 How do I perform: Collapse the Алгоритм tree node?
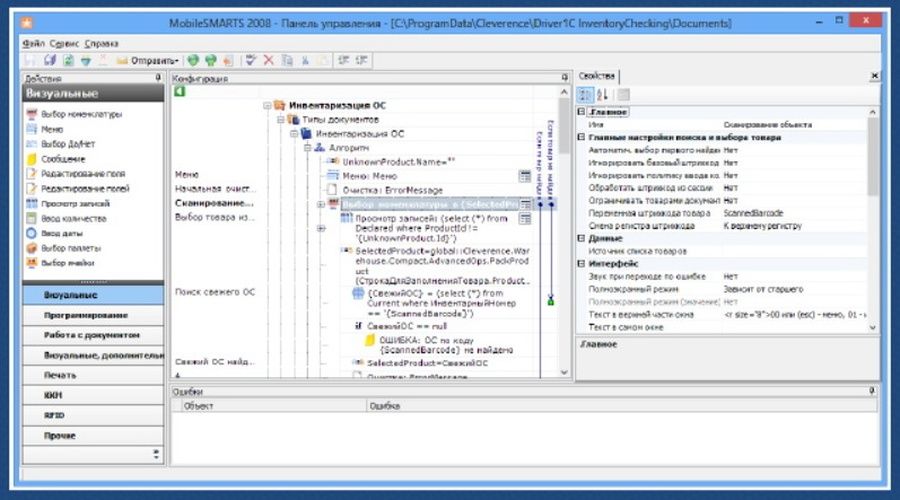[x=308, y=148]
